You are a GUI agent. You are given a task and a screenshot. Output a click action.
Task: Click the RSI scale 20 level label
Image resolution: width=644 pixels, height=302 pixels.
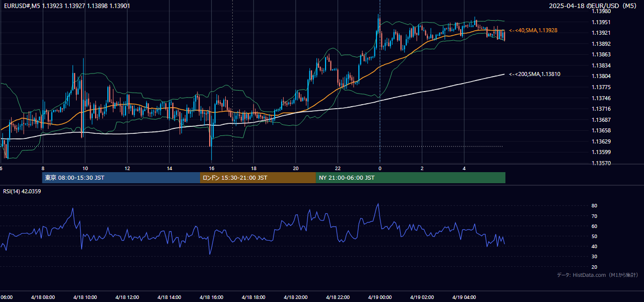click(594, 267)
